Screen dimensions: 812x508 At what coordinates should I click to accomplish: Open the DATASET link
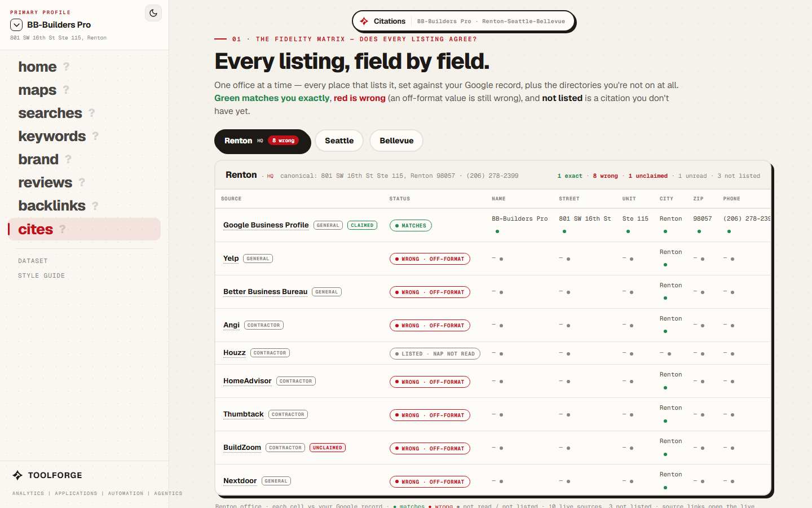(x=33, y=261)
